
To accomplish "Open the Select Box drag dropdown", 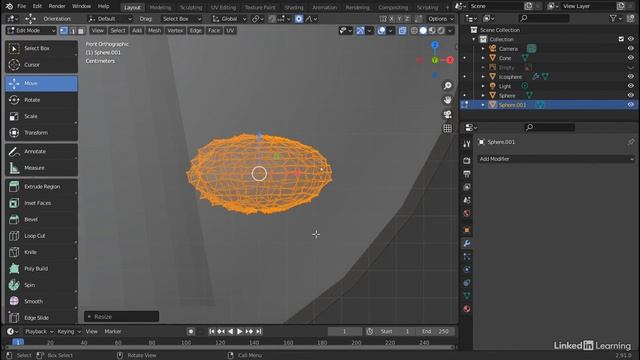I will click(181, 19).
